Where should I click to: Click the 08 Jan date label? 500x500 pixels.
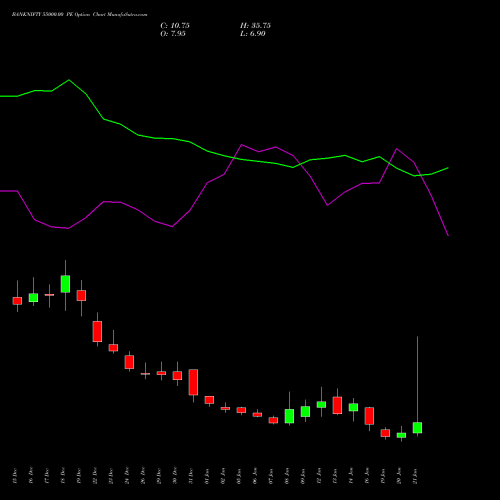[286, 476]
